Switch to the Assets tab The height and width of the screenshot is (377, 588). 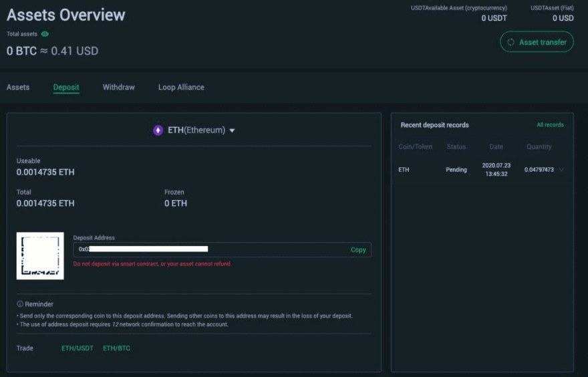coord(18,87)
